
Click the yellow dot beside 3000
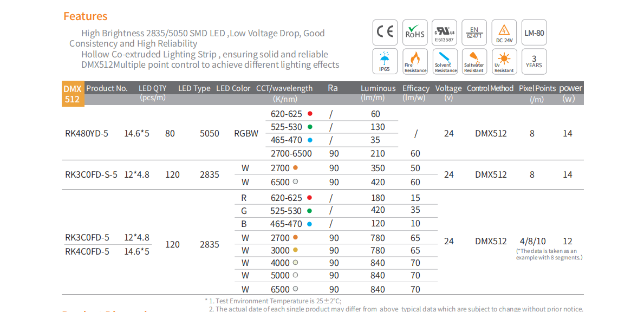295,250
